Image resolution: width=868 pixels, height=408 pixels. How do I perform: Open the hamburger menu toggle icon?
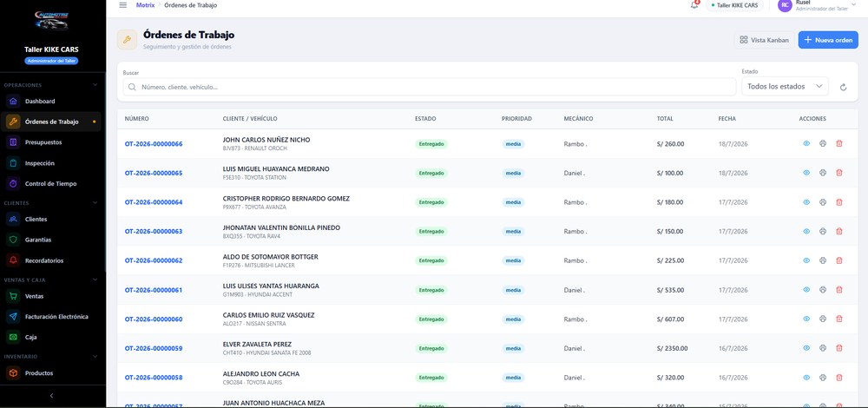click(123, 5)
